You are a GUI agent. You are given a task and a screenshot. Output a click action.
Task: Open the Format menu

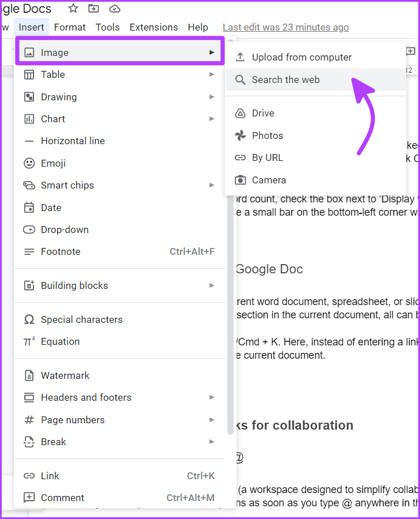70,27
